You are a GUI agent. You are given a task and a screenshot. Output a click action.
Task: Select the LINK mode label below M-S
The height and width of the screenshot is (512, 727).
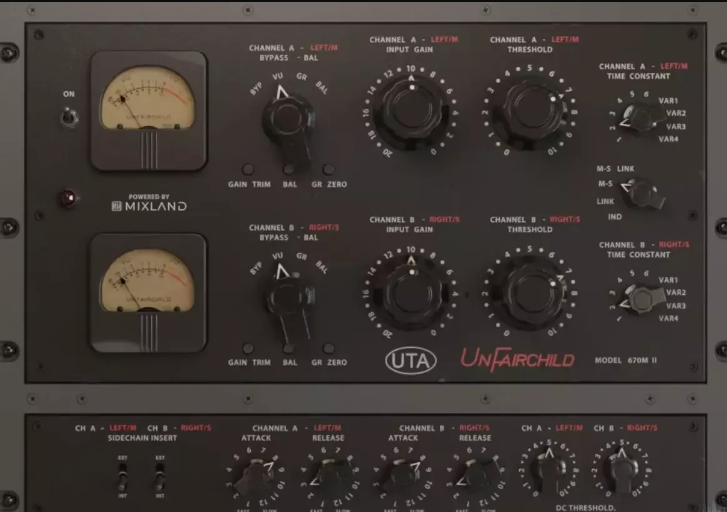[605, 201]
